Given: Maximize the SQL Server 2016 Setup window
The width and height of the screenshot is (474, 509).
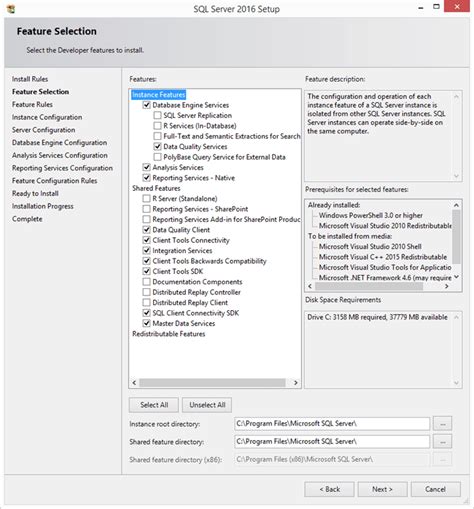Looking at the screenshot, I should [x=436, y=6].
